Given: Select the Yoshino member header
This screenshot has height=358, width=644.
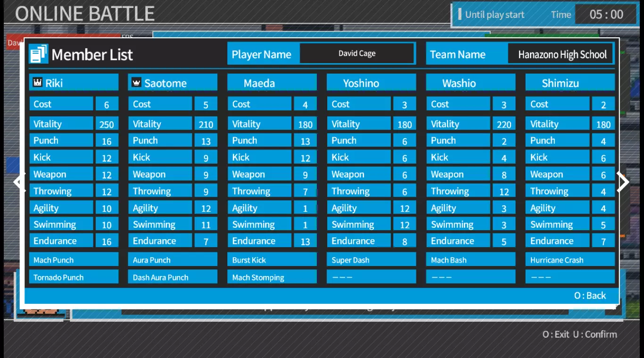Looking at the screenshot, I should point(372,83).
